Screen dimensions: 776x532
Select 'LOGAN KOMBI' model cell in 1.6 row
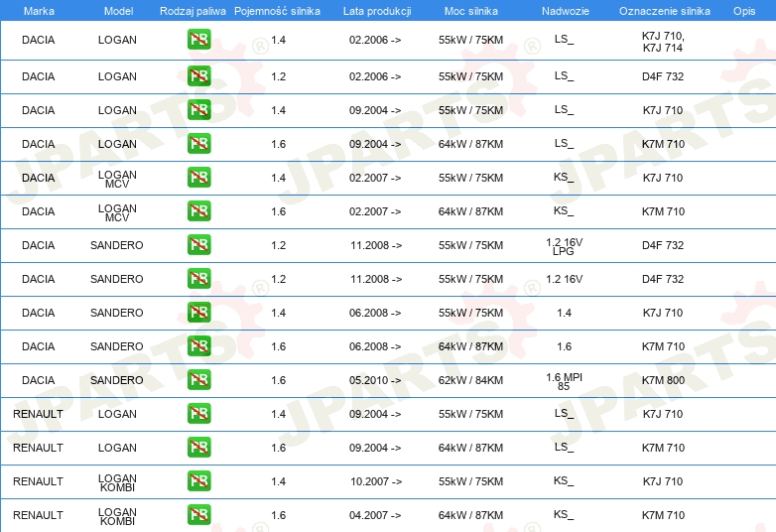point(117,516)
